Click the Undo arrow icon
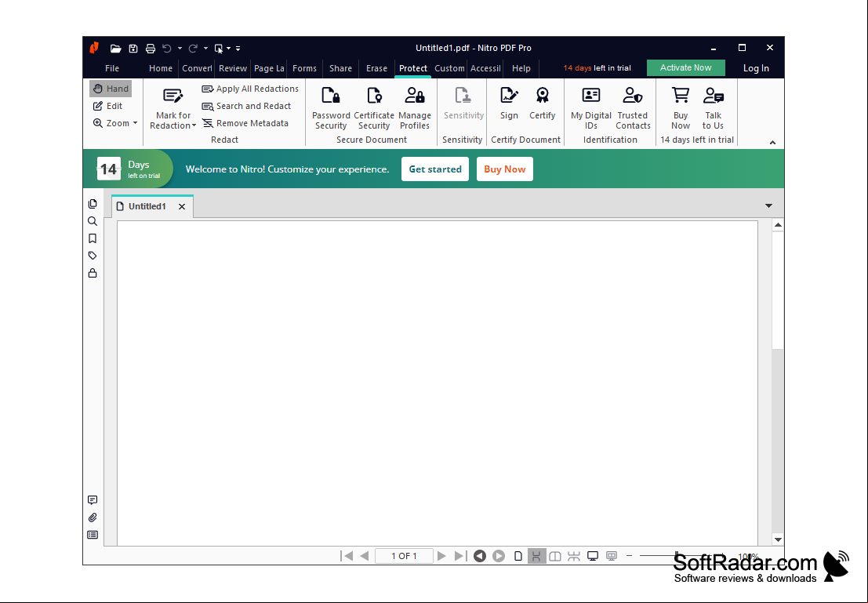Image resolution: width=868 pixels, height=603 pixels. [167, 48]
